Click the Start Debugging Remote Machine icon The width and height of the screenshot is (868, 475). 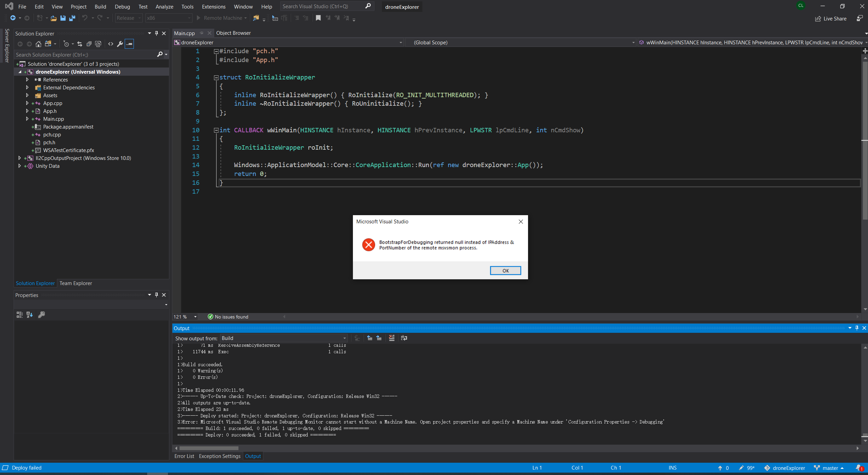(x=199, y=17)
